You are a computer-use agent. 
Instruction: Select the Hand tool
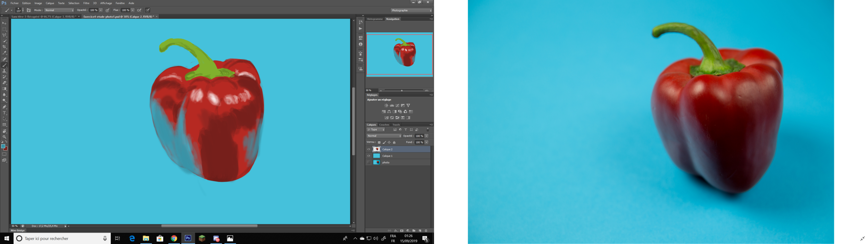pyautogui.click(x=5, y=131)
